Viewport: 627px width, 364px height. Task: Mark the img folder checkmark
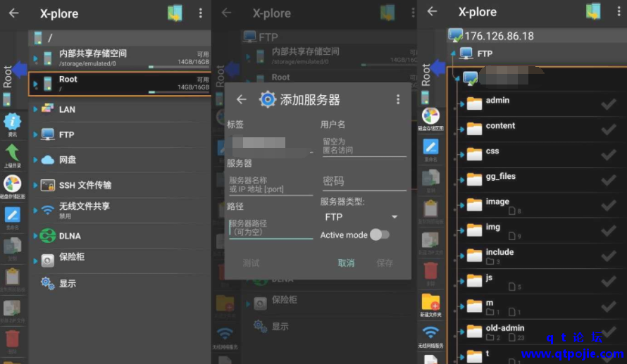609,230
